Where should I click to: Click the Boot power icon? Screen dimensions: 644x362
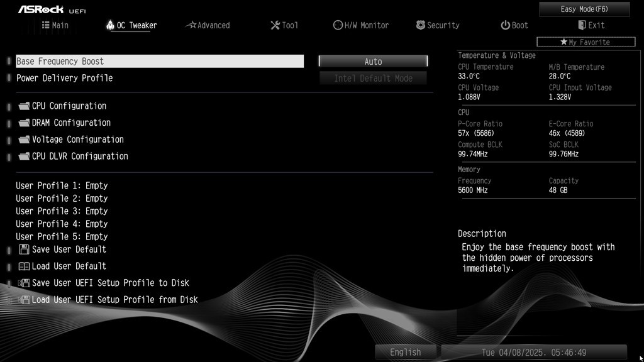click(x=505, y=25)
